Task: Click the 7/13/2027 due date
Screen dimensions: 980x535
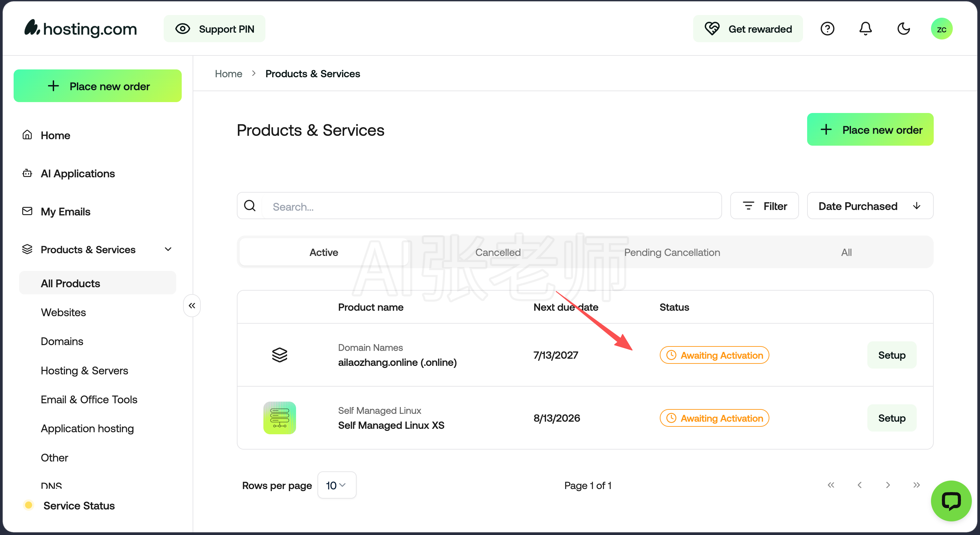Action: [x=555, y=355]
